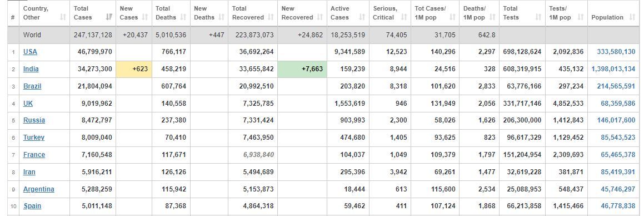The height and width of the screenshot is (216, 644).
Task: Open the USA country link
Action: click(30, 52)
